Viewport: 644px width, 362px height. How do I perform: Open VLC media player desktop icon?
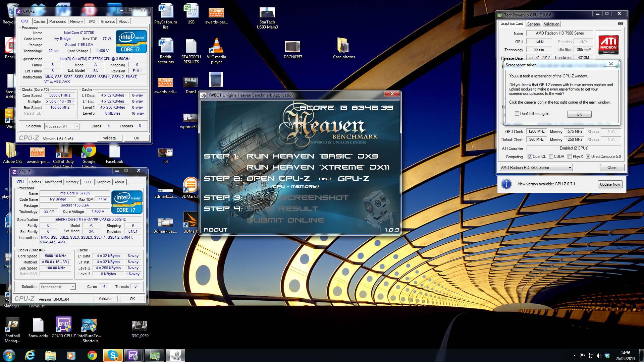click(x=216, y=50)
